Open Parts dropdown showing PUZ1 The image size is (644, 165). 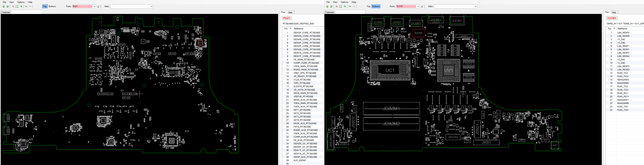point(94,7)
